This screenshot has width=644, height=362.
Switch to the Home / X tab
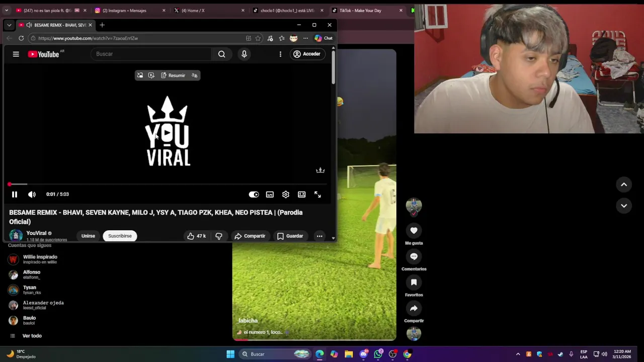(x=209, y=10)
